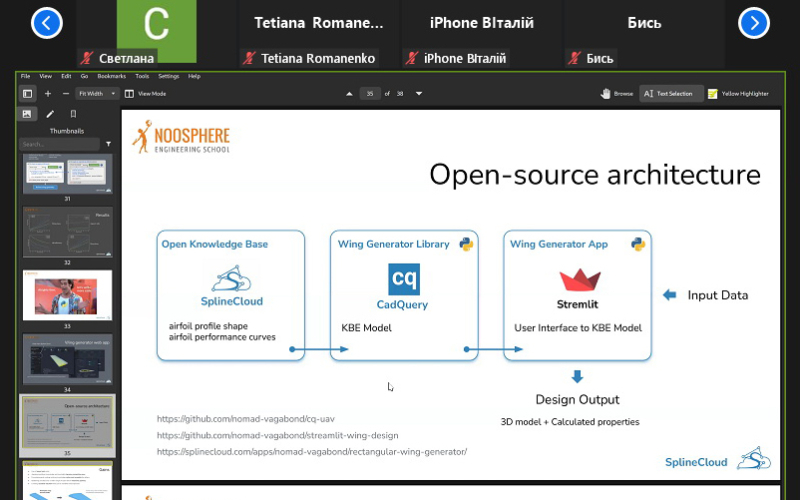Click the filter icon beside Search
The height and width of the screenshot is (500, 800).
[108, 144]
